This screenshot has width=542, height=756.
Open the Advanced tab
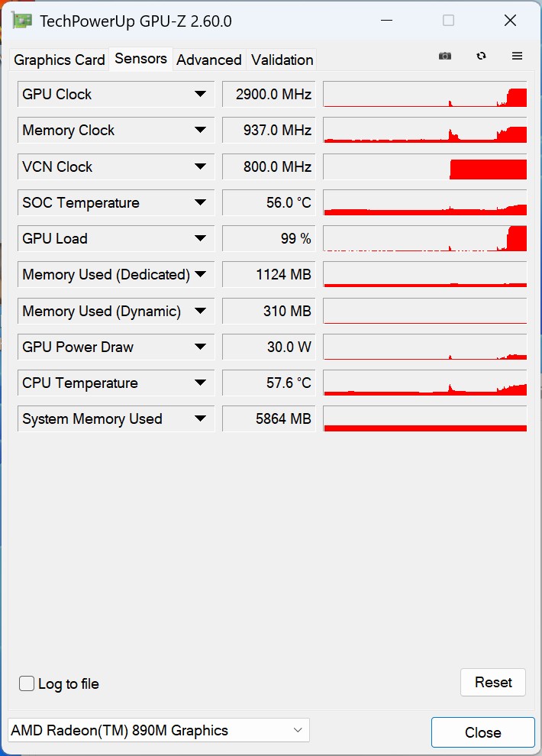pos(209,60)
